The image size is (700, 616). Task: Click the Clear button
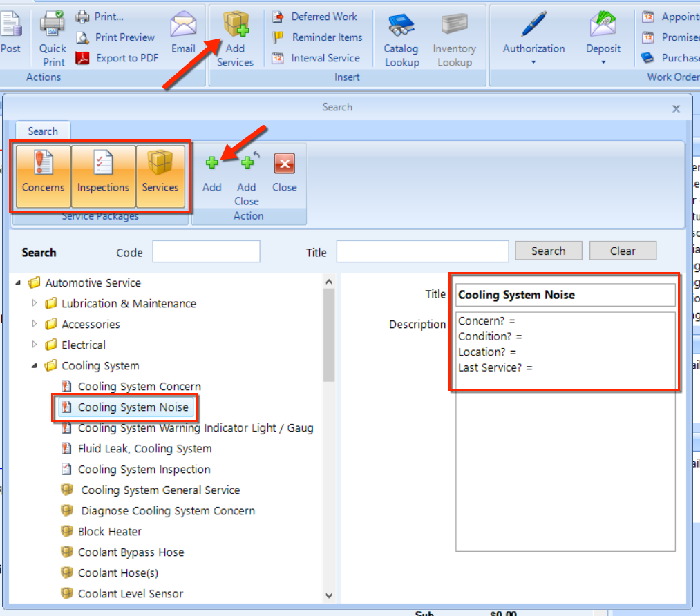(623, 251)
